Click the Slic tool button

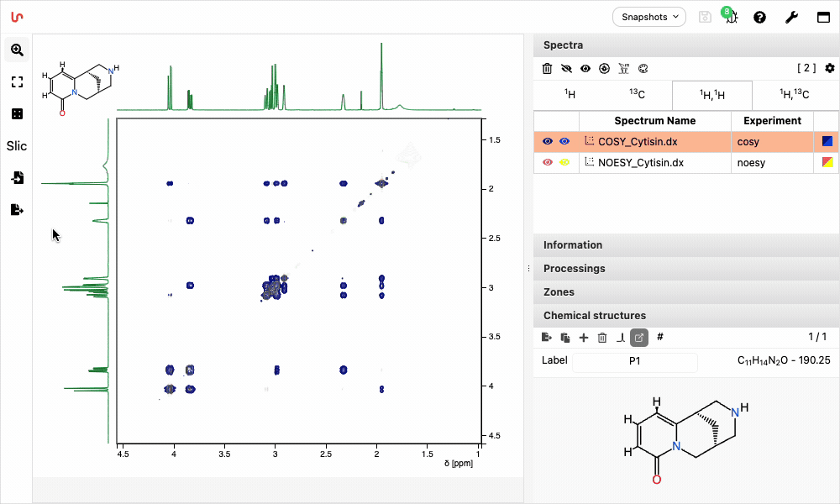(17, 146)
